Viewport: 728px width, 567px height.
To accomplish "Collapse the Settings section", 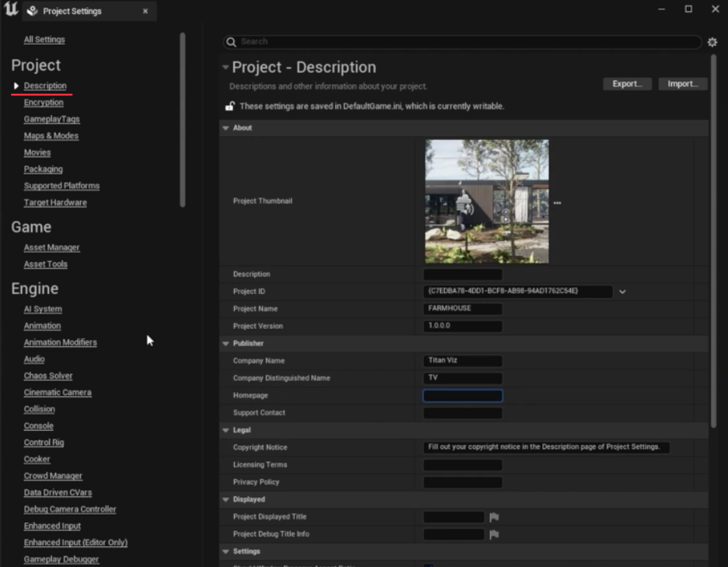I will tap(226, 551).
